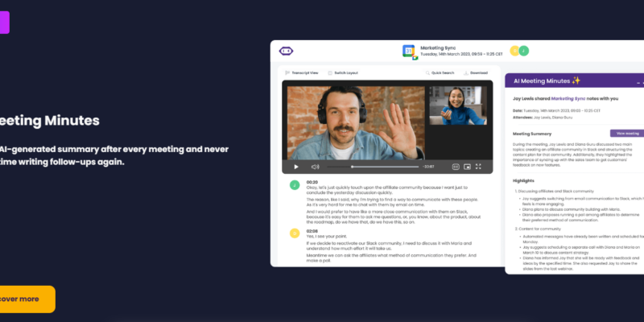Select the woman's small video thumbnail

(x=458, y=105)
